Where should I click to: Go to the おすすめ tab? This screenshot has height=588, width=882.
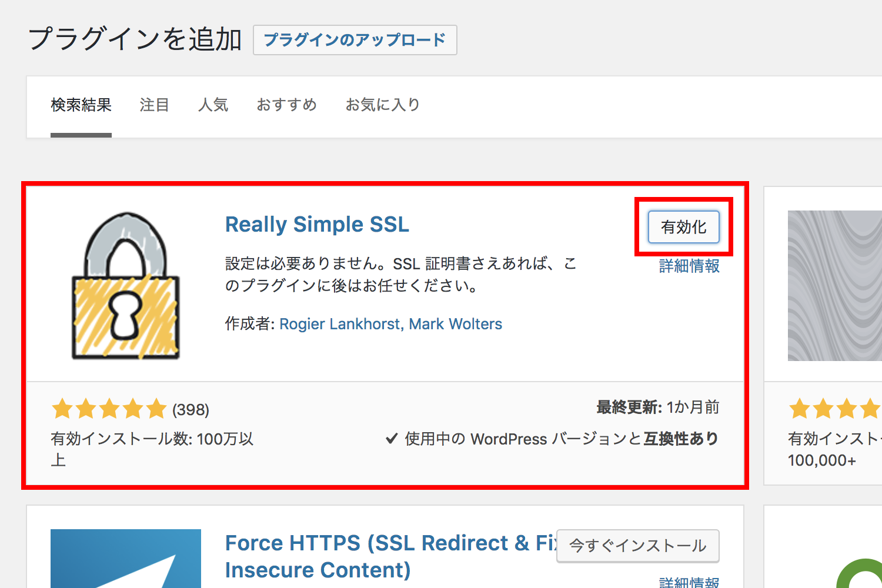click(x=287, y=105)
